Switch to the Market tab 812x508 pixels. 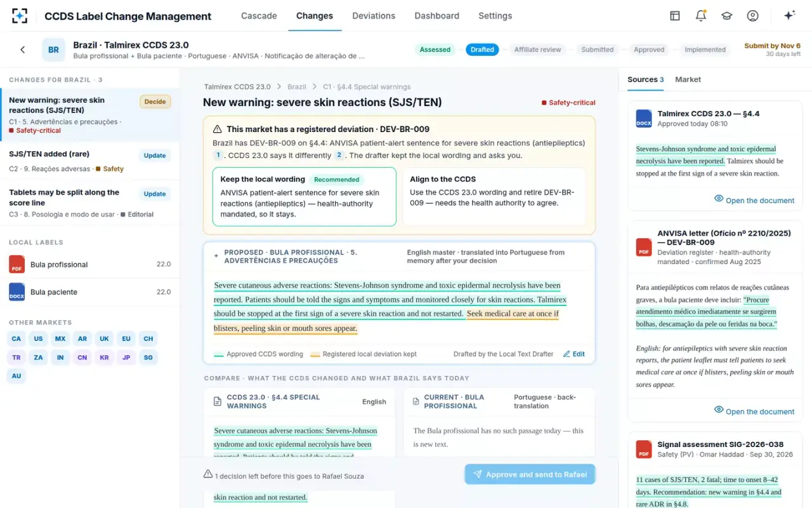click(x=688, y=79)
